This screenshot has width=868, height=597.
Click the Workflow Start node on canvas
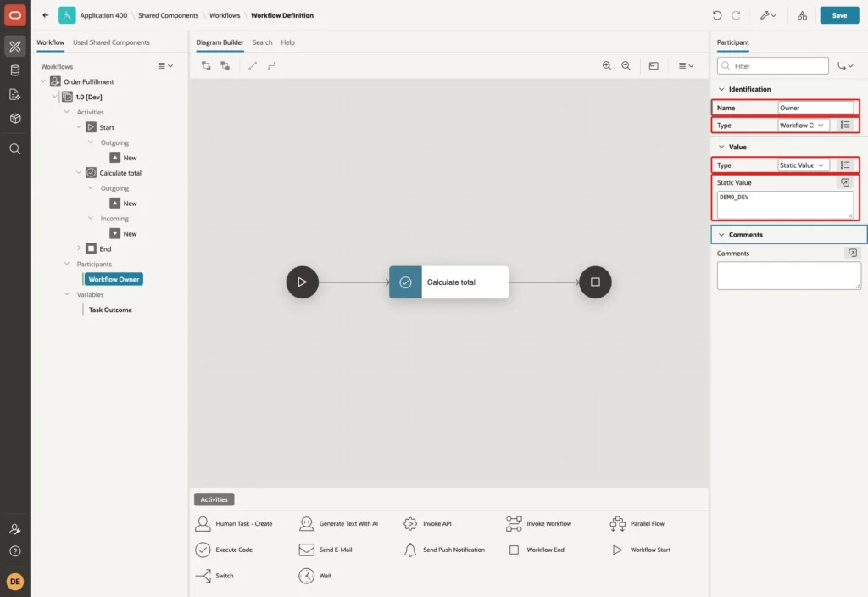(x=303, y=282)
